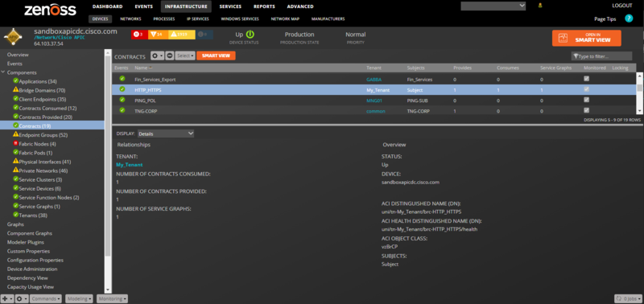Image resolution: width=644 pixels, height=304 pixels.
Task: Click the 0 Jobs button
Action: [x=628, y=299]
